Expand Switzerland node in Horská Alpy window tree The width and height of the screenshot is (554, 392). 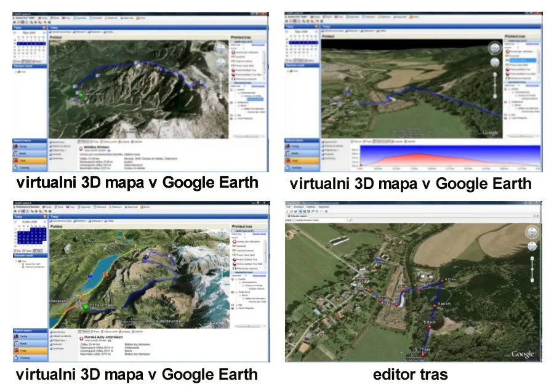pos(238,291)
